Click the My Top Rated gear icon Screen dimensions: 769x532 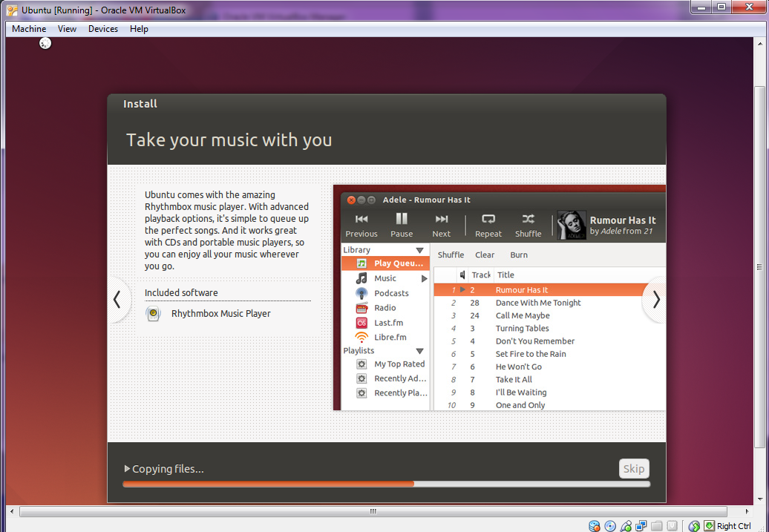tap(361, 364)
